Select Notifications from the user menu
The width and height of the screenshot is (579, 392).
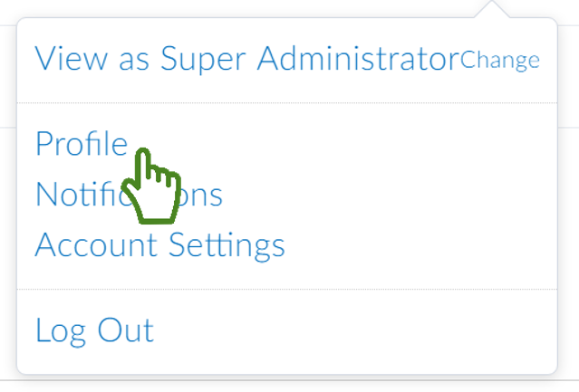coord(128,195)
